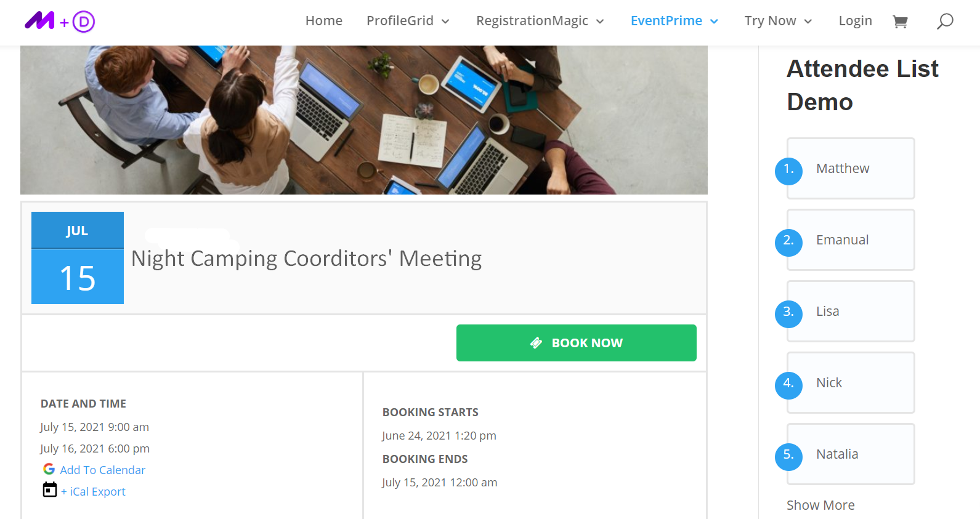Expand the ProfileGrid dropdown menu

pyautogui.click(x=408, y=21)
